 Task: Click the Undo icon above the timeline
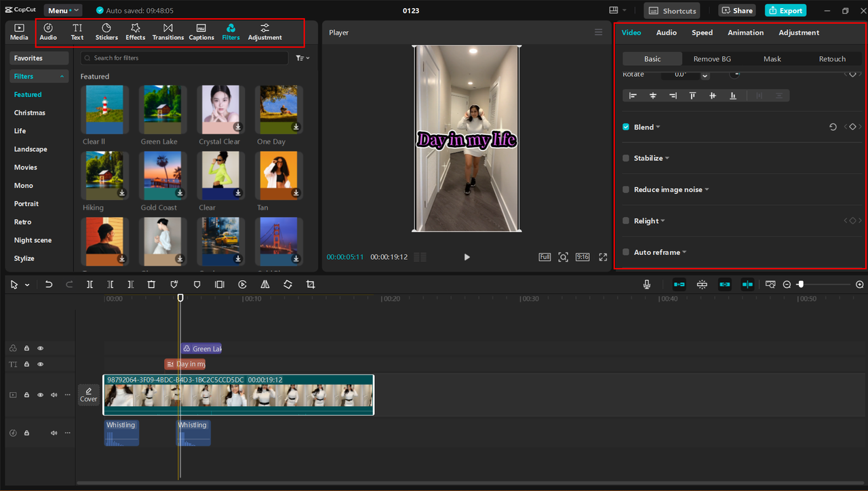pyautogui.click(x=48, y=284)
